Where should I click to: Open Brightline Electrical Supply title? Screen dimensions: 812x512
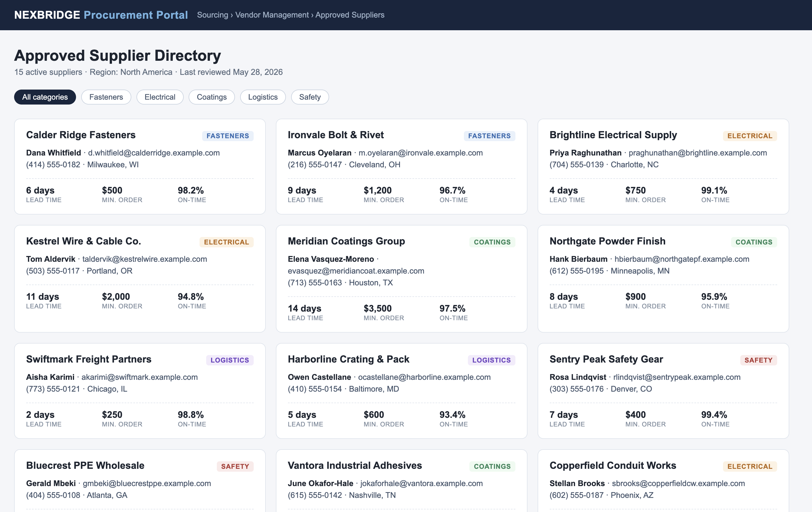tap(613, 135)
